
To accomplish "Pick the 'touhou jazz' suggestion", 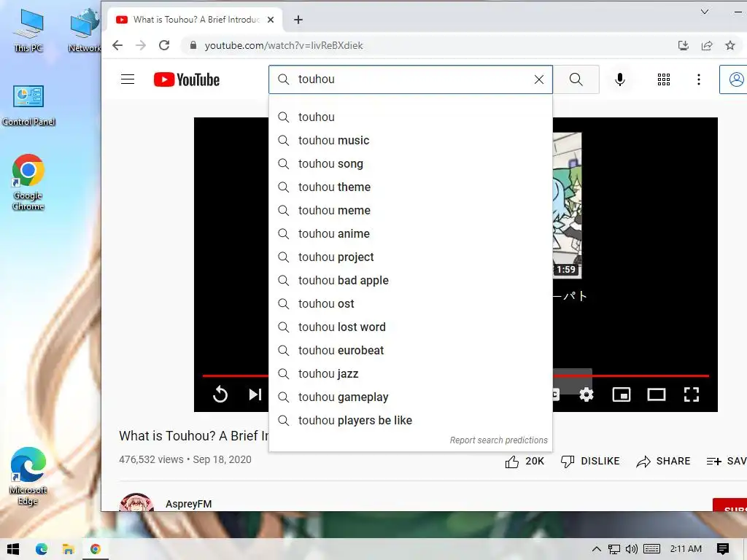I will click(411, 374).
